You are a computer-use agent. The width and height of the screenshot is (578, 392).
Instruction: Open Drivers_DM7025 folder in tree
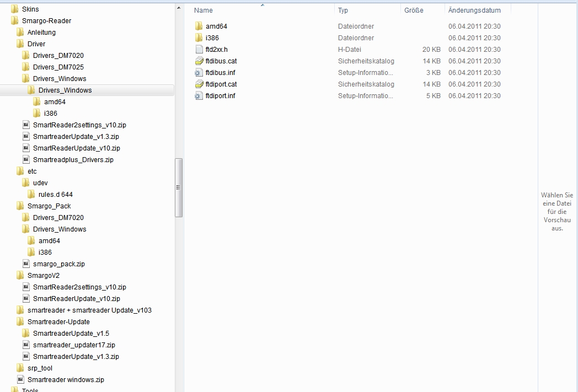click(x=58, y=67)
